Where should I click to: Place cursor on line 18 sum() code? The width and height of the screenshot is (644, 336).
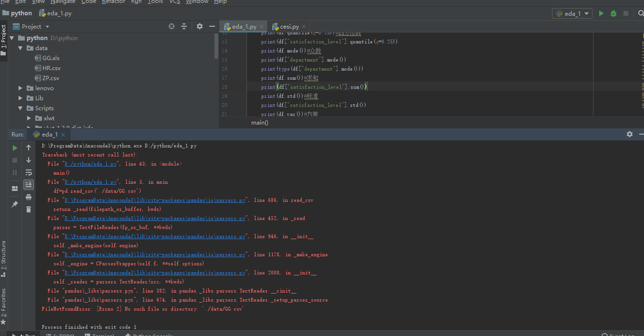click(x=314, y=87)
